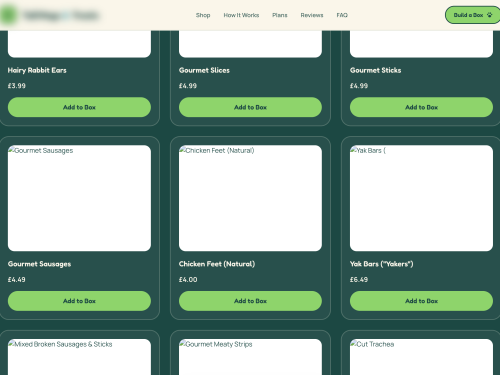Click the £4.99 price under Gourmet Sticks
Viewport: 500px width, 375px height.
point(359,86)
